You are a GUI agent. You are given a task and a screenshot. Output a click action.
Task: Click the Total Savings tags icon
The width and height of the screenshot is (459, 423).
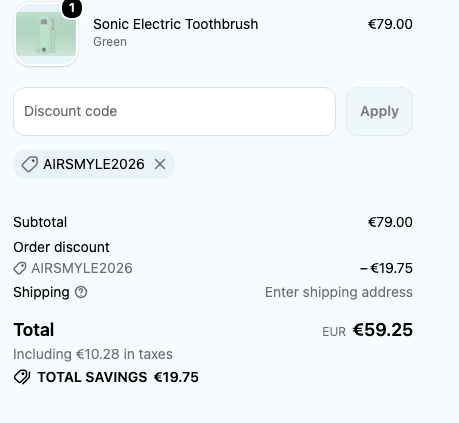pyautogui.click(x=22, y=377)
